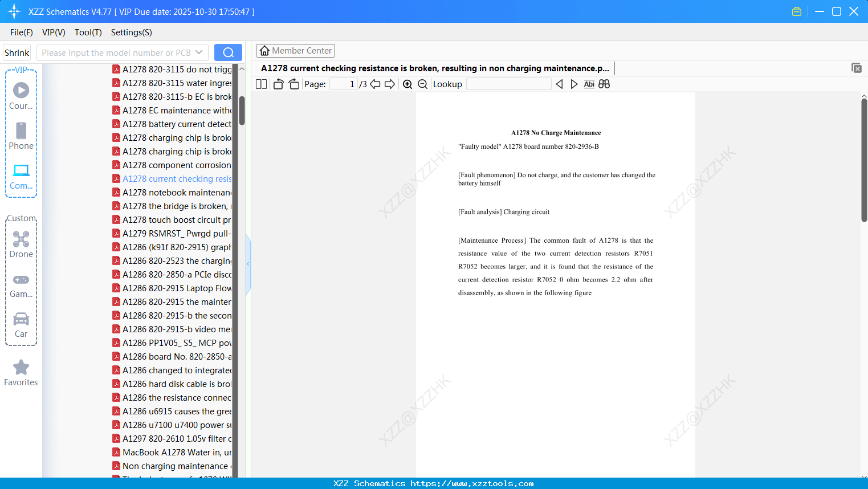Viewport: 868px width, 489px height.
Task: Select the A1278 current checking resistance document tab
Action: point(435,68)
